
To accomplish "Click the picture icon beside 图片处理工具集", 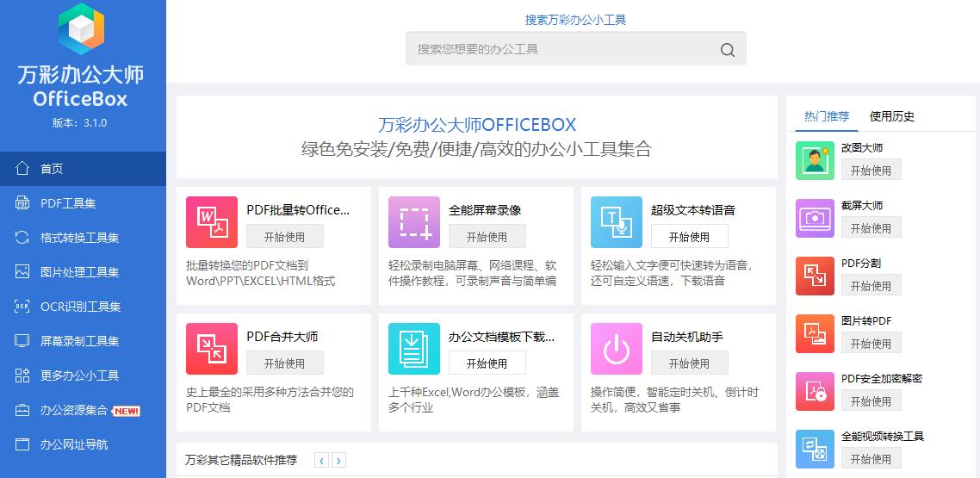I will pyautogui.click(x=22, y=272).
